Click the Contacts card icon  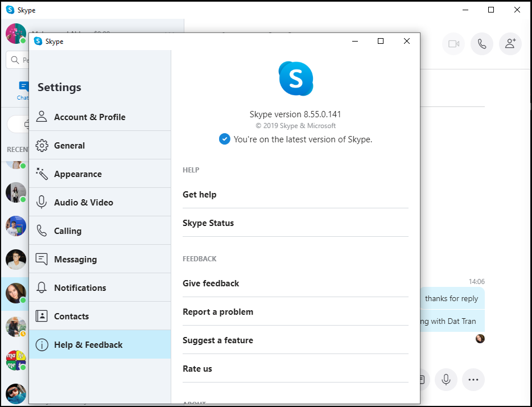click(42, 316)
